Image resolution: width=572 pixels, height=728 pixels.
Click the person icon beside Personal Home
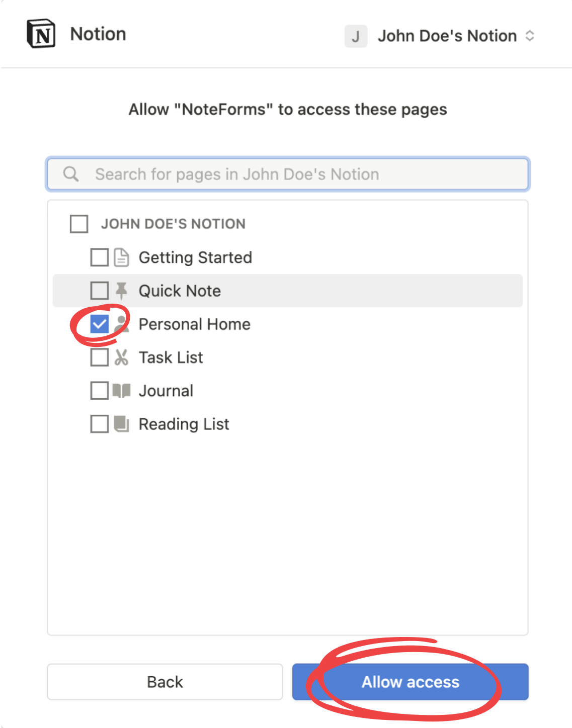121,324
